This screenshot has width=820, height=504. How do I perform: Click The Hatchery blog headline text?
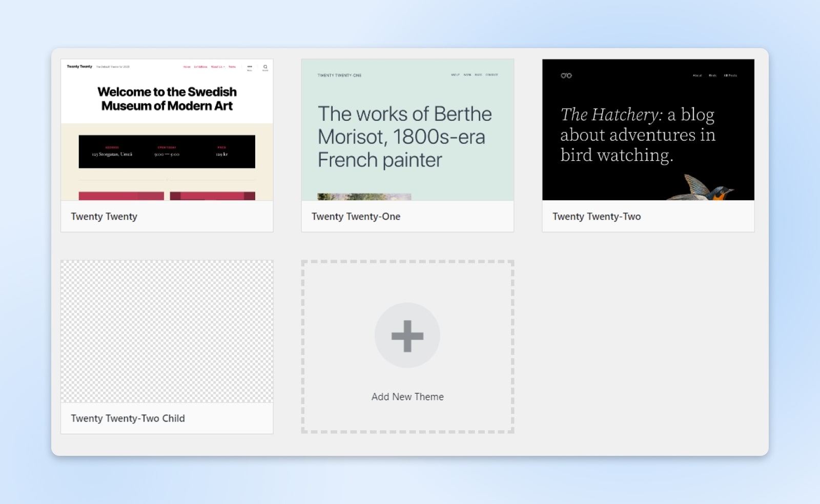pyautogui.click(x=638, y=135)
